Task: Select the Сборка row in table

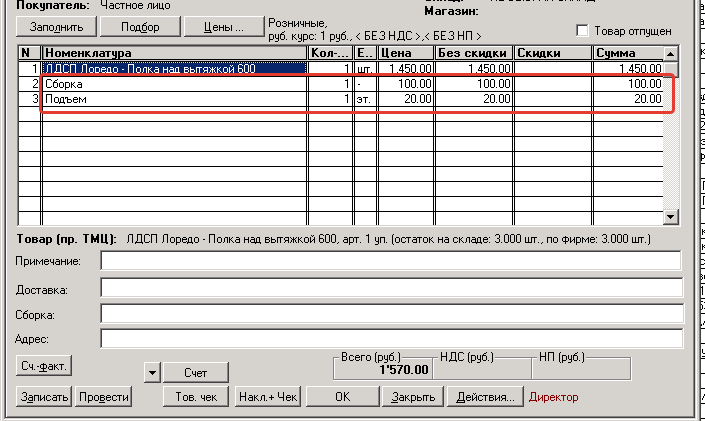Action: [174, 85]
